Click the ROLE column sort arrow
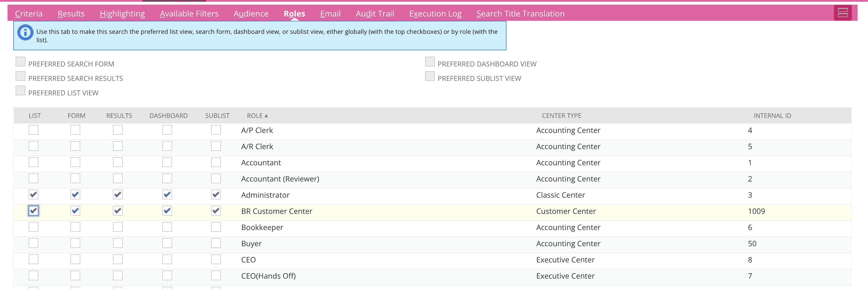 pyautogui.click(x=266, y=115)
